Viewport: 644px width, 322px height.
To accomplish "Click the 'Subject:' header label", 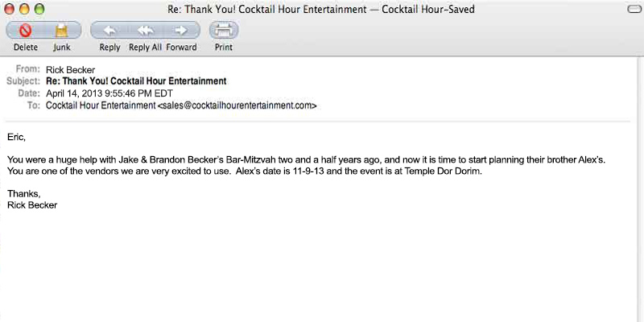I will (x=23, y=81).
